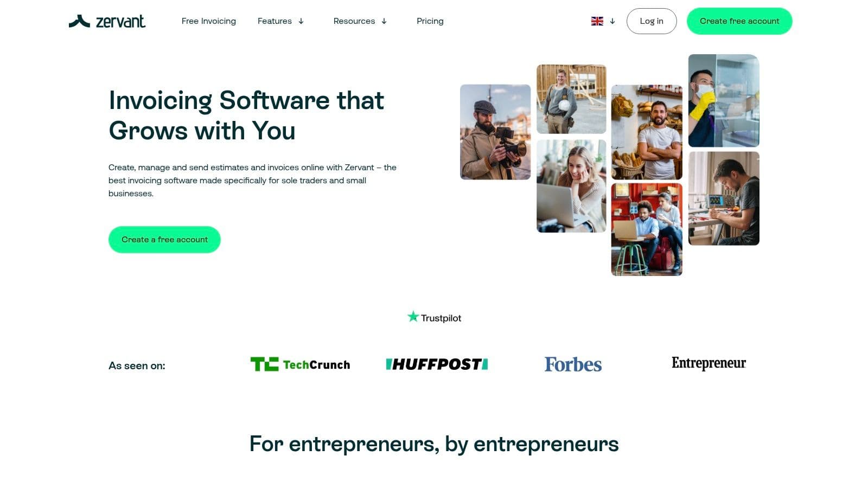The image size is (868, 488).
Task: Click the smiling woman with laptop photo
Action: tap(571, 186)
